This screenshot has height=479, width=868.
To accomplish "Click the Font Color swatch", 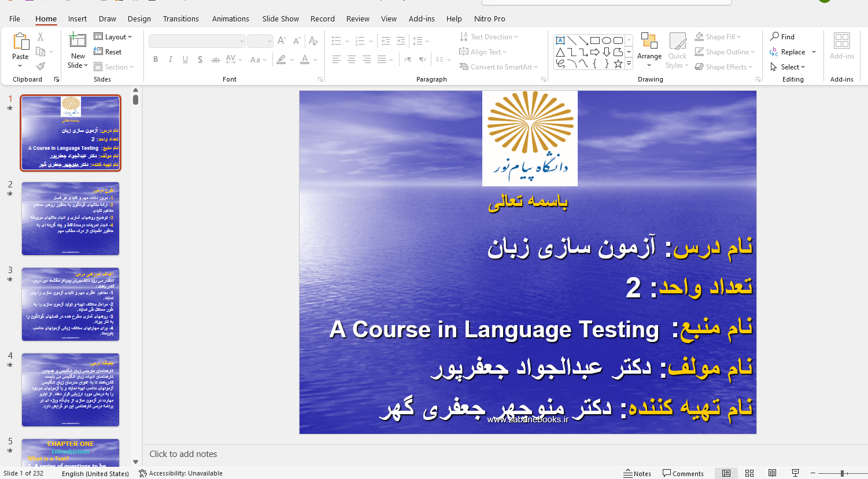I will pyautogui.click(x=305, y=60).
